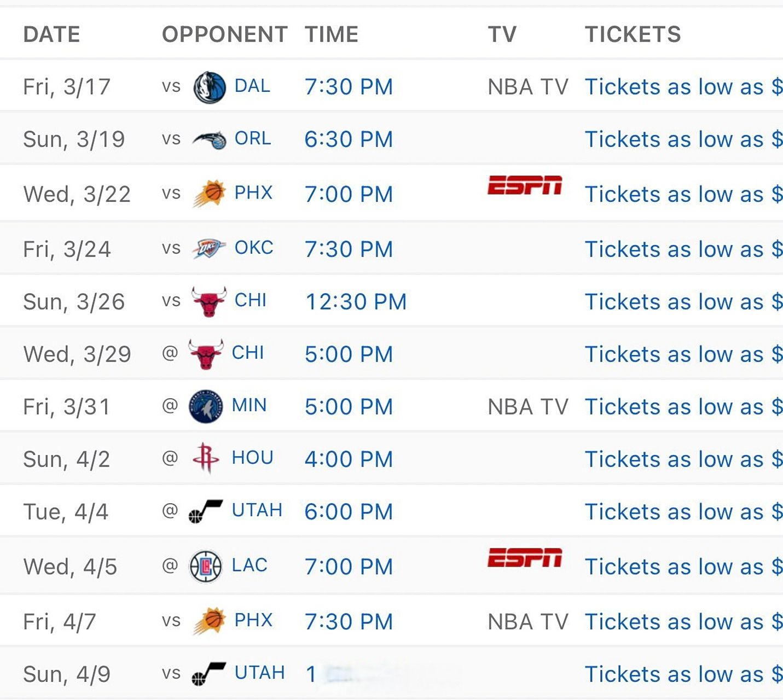Click the Orlando Magic logo icon
783x700 pixels.
pyautogui.click(x=210, y=140)
